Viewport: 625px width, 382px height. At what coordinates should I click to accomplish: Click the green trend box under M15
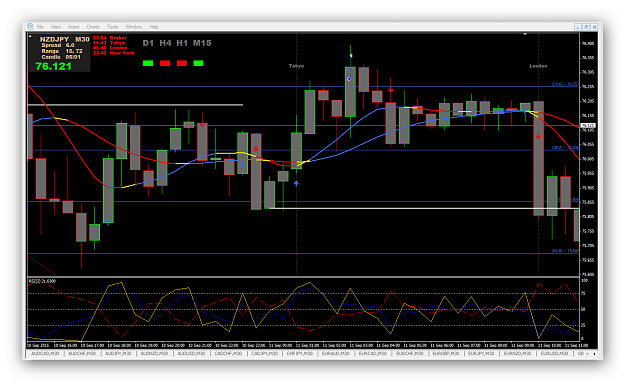199,63
